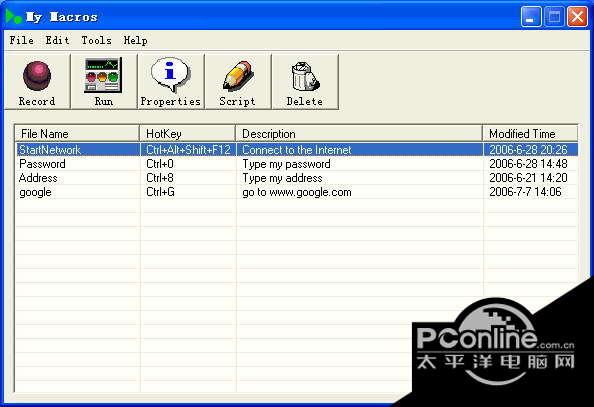Image resolution: width=594 pixels, height=407 pixels.
Task: Select the google macro row
Action: pos(297,192)
